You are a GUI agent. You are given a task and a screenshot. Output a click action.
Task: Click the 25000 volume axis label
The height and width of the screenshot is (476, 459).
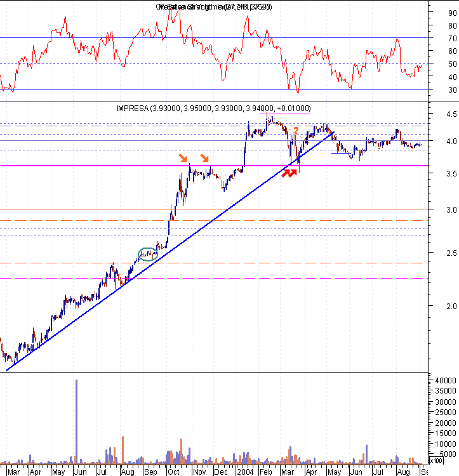point(445,413)
